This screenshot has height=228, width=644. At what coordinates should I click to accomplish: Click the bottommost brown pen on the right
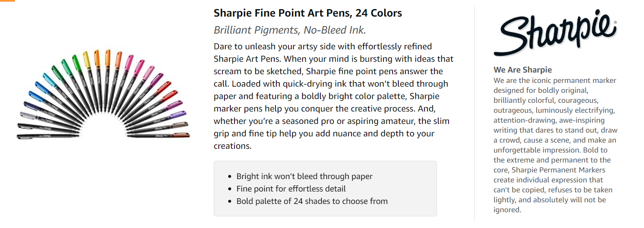point(181,135)
